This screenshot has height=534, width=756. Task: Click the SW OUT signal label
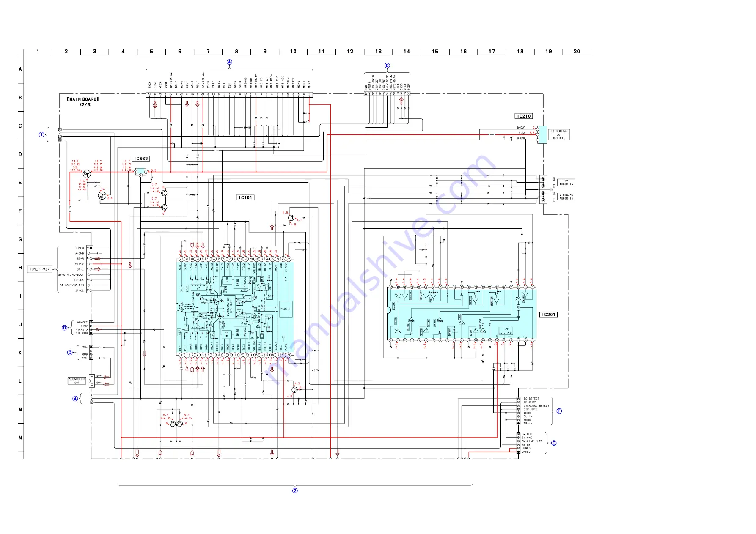[x=527, y=434]
